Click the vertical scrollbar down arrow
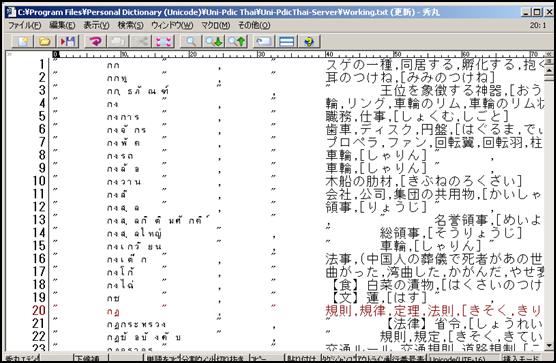 tap(549, 346)
